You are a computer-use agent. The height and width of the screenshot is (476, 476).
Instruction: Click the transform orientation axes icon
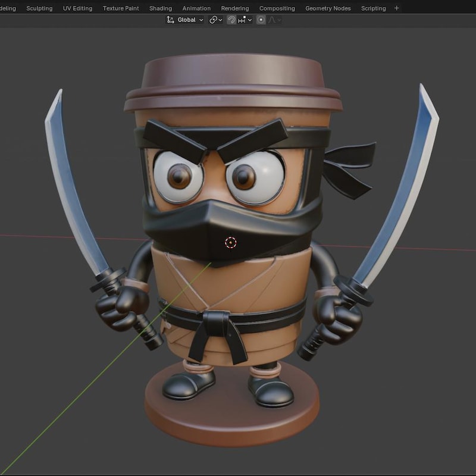tap(170, 20)
